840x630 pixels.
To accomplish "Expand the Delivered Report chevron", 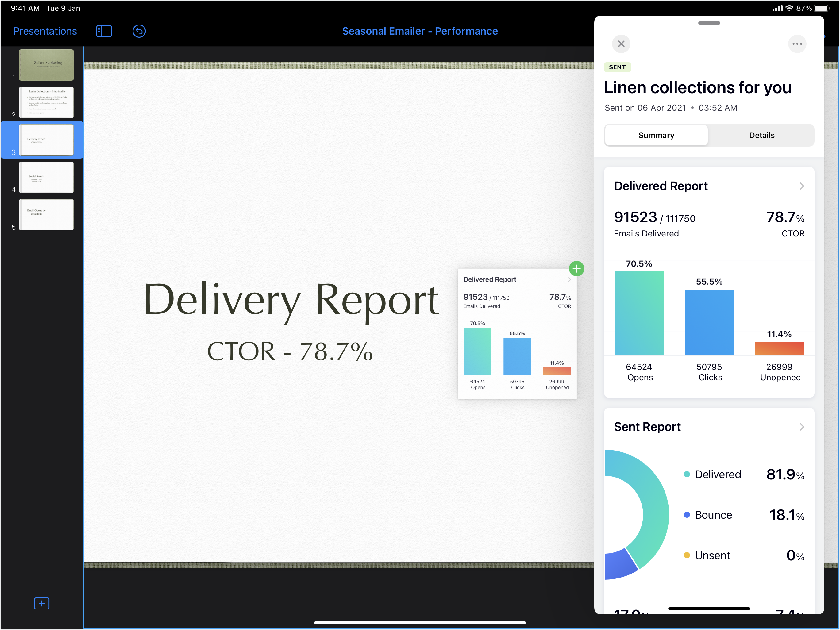I will (801, 186).
